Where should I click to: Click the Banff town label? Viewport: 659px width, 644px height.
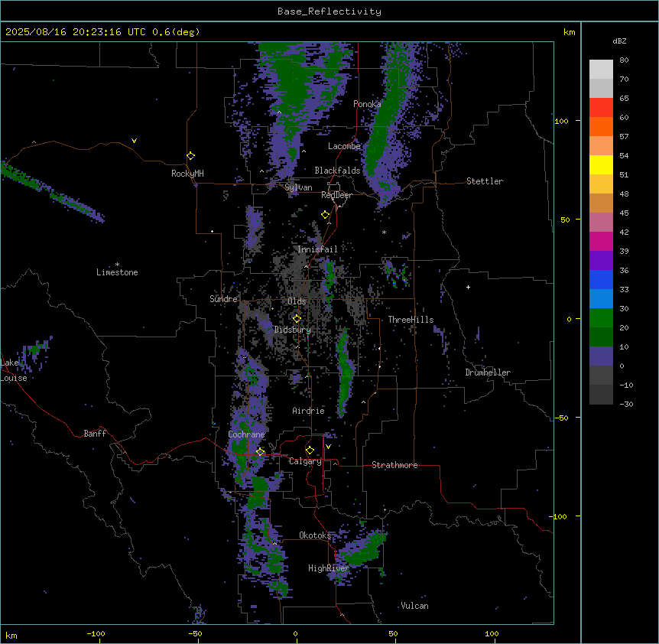click(95, 434)
